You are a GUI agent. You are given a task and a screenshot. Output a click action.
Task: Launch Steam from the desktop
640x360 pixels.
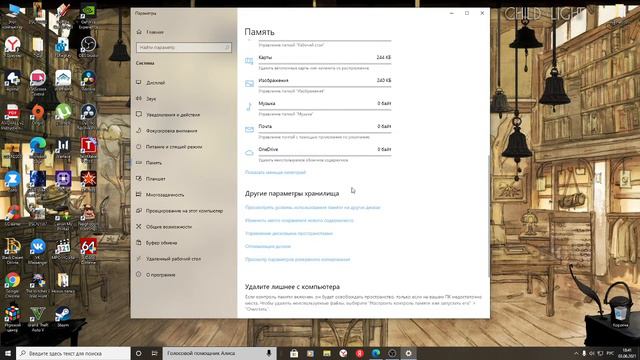[63, 317]
